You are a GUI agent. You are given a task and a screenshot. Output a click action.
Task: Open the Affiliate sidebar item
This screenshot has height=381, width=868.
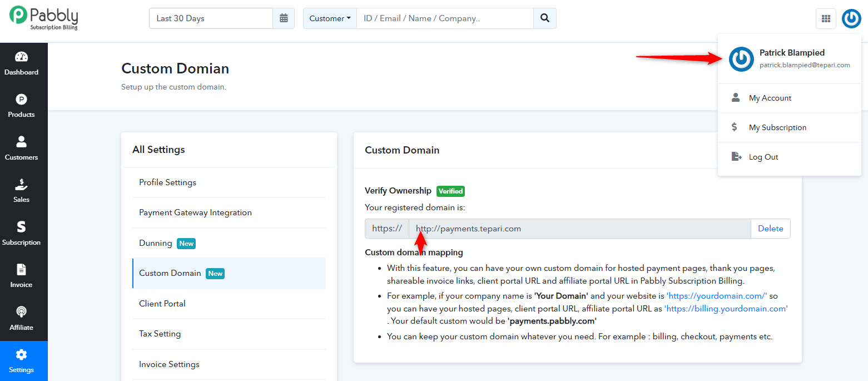(x=21, y=319)
